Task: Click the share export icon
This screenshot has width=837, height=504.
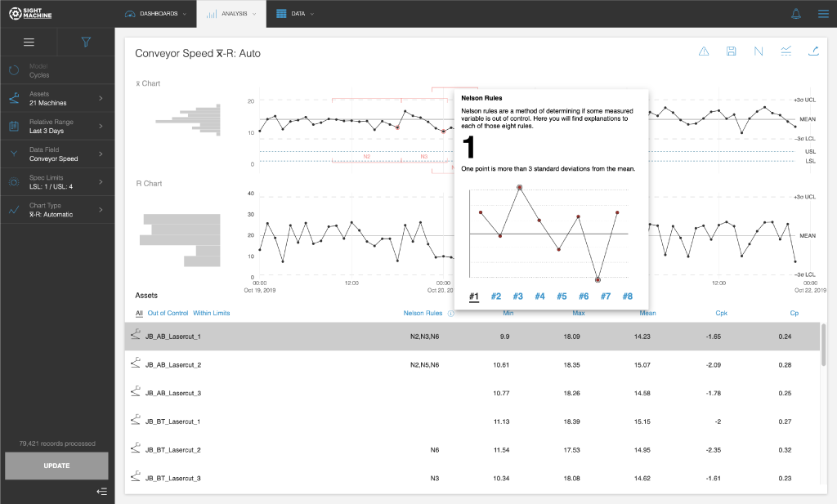Action: [813, 51]
